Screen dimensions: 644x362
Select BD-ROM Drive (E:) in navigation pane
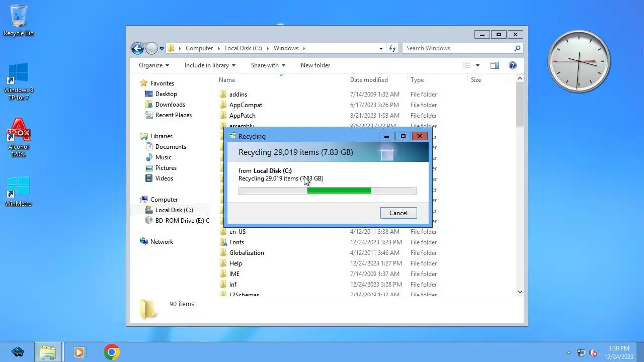coord(177,221)
